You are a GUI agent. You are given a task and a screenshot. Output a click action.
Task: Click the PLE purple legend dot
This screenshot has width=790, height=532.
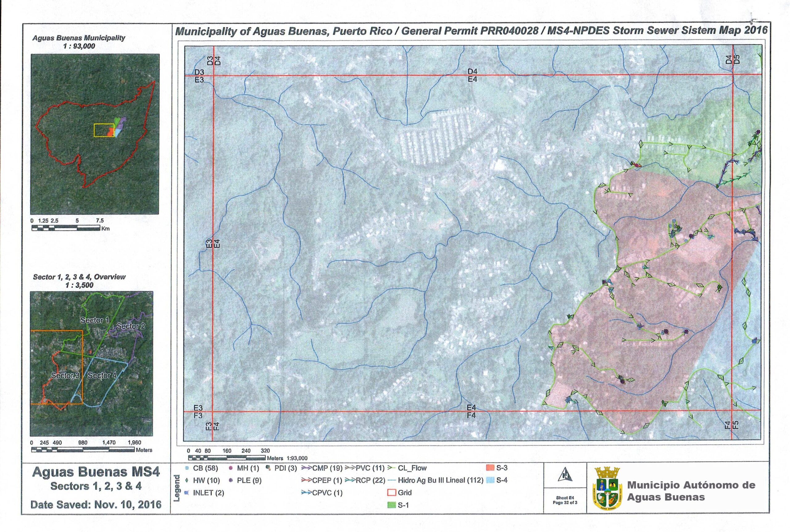pyautogui.click(x=231, y=481)
